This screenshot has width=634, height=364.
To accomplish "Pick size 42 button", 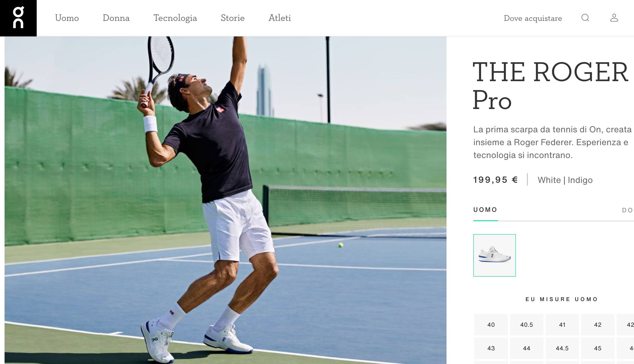I will pos(598,325).
